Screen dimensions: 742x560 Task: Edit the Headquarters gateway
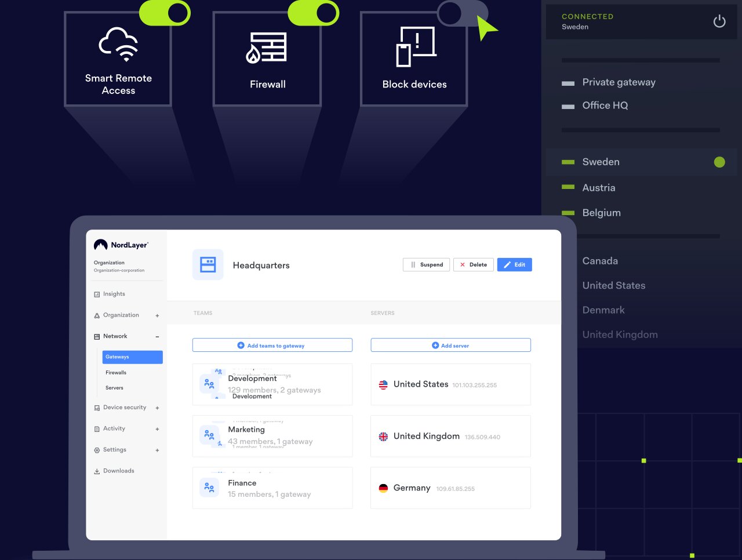(x=514, y=265)
